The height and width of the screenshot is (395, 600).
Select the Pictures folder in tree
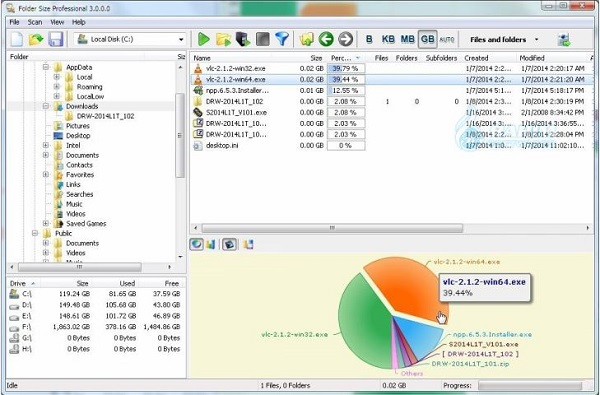(x=78, y=126)
